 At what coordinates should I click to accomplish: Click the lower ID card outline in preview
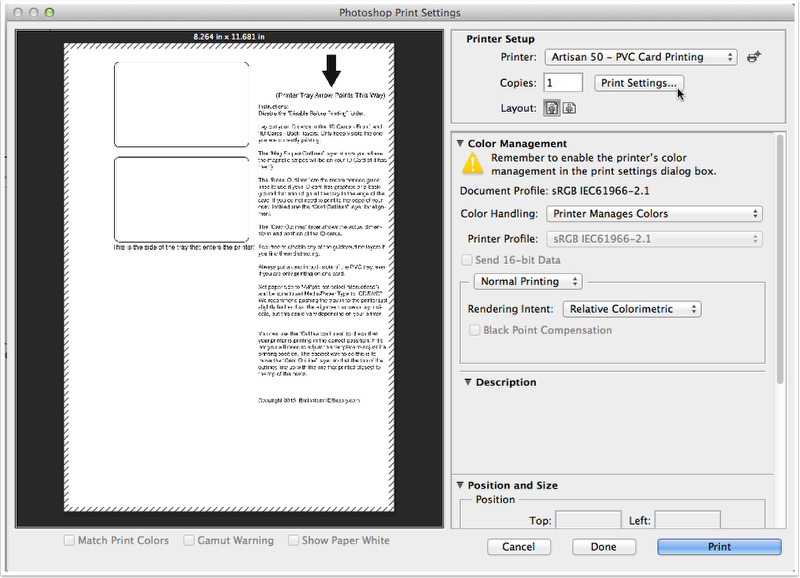click(182, 199)
